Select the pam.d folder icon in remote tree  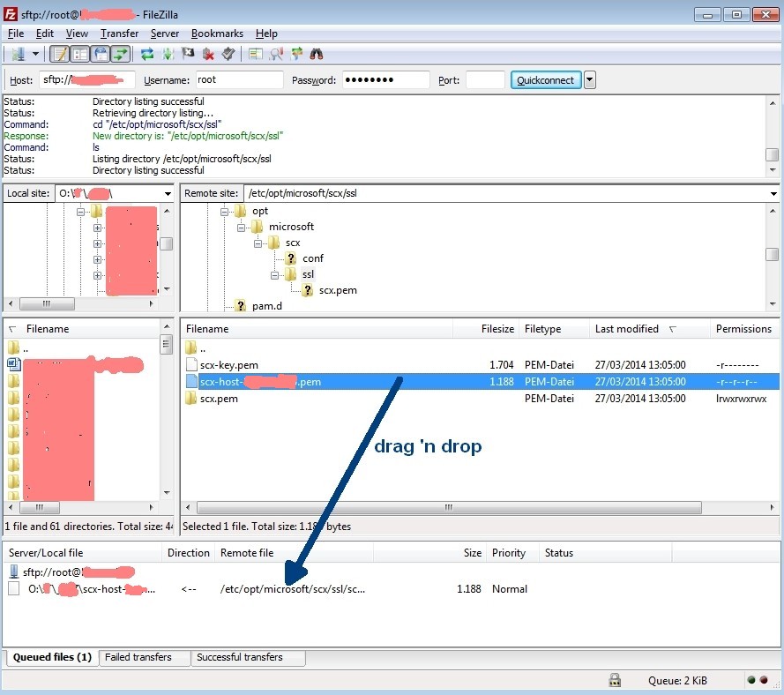pyautogui.click(x=241, y=305)
